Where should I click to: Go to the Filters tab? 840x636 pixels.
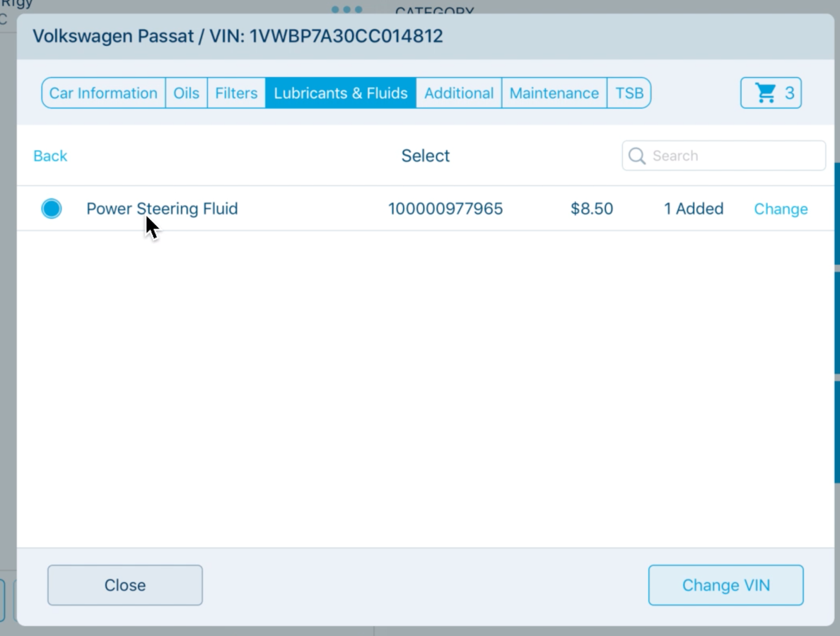236,93
